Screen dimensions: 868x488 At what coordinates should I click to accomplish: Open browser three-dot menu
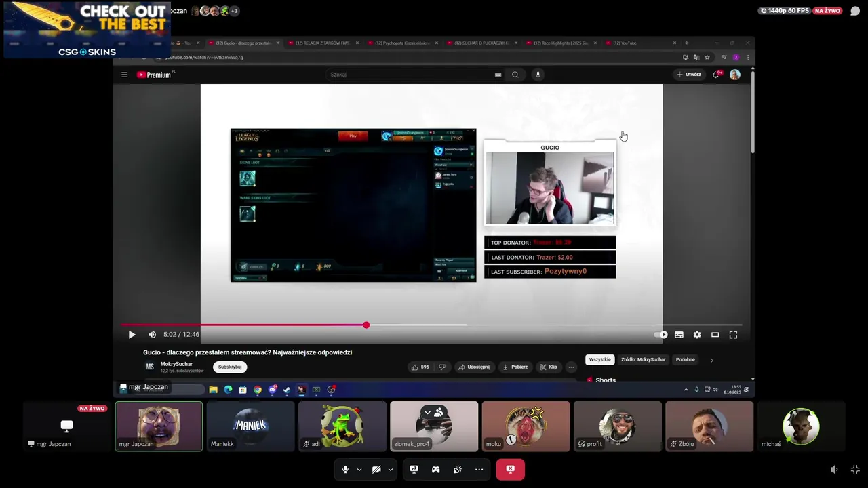[747, 58]
